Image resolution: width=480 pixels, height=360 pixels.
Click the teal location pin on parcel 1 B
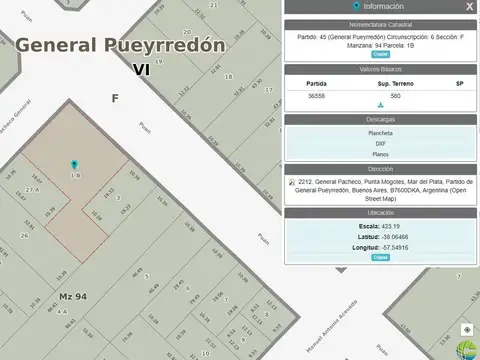(x=74, y=164)
